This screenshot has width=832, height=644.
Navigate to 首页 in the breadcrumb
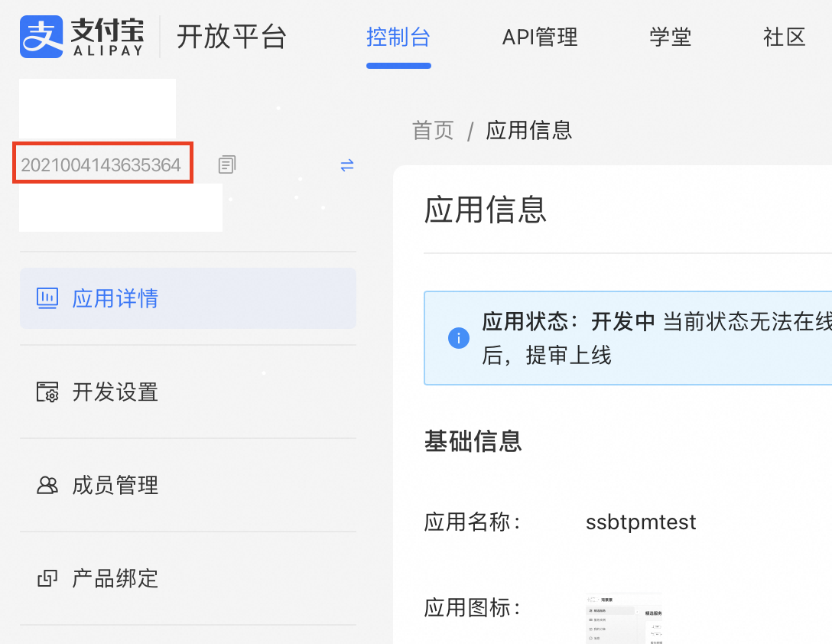(433, 130)
